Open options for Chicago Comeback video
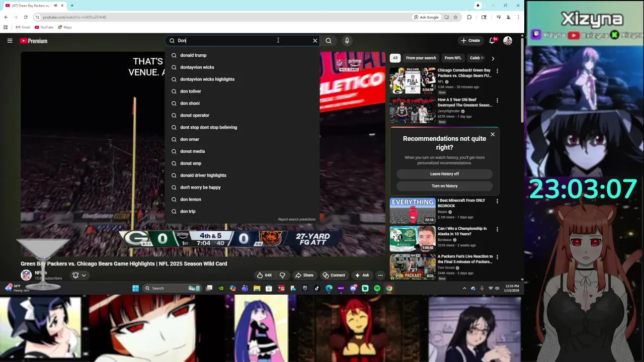Screen dimensions: 644x362 pos(497,71)
